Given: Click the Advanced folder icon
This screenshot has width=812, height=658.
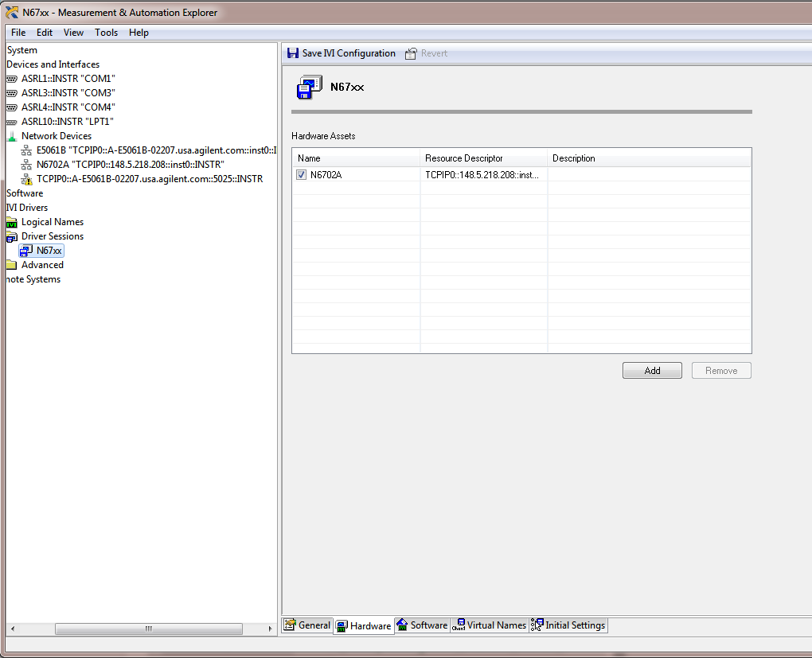Looking at the screenshot, I should tap(11, 265).
